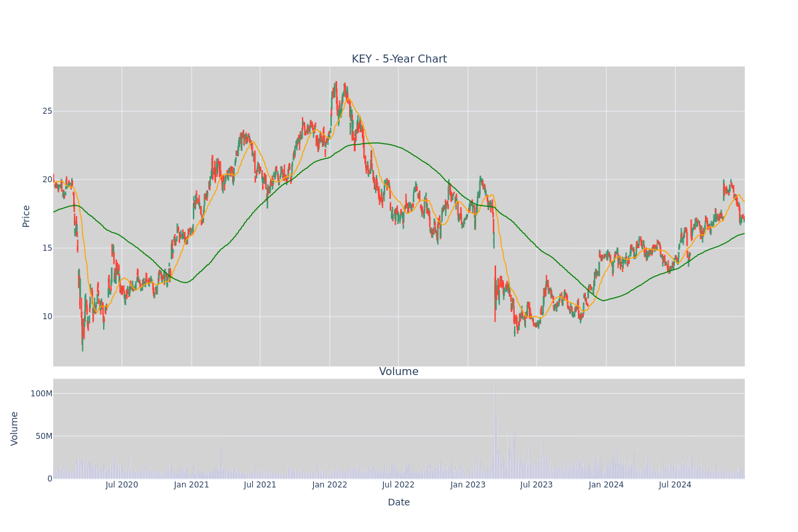Click the 'Jul 2021' date tick label
Viewport: 798px width, 532px height.
[260, 485]
